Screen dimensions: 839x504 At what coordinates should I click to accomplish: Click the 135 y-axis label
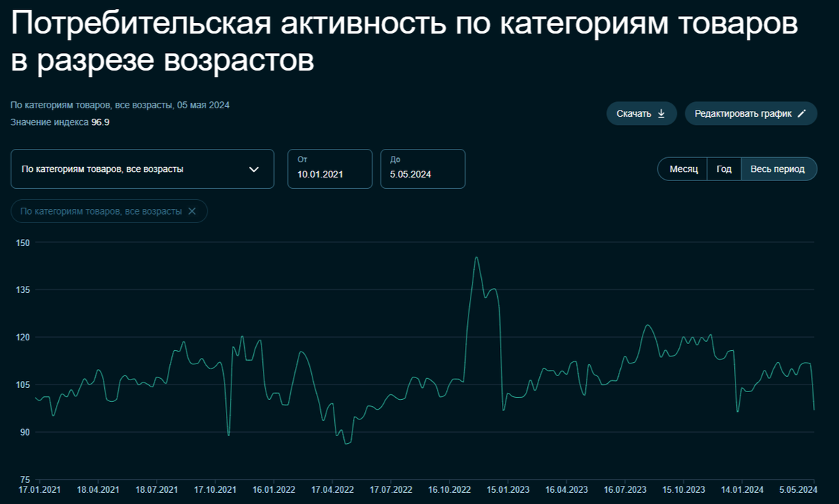click(x=23, y=289)
